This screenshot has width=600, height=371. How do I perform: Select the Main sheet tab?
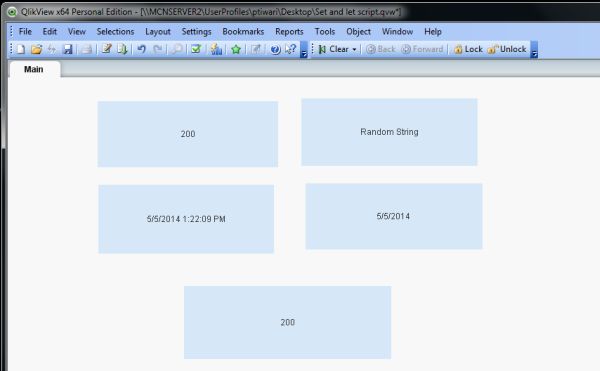tap(34, 70)
